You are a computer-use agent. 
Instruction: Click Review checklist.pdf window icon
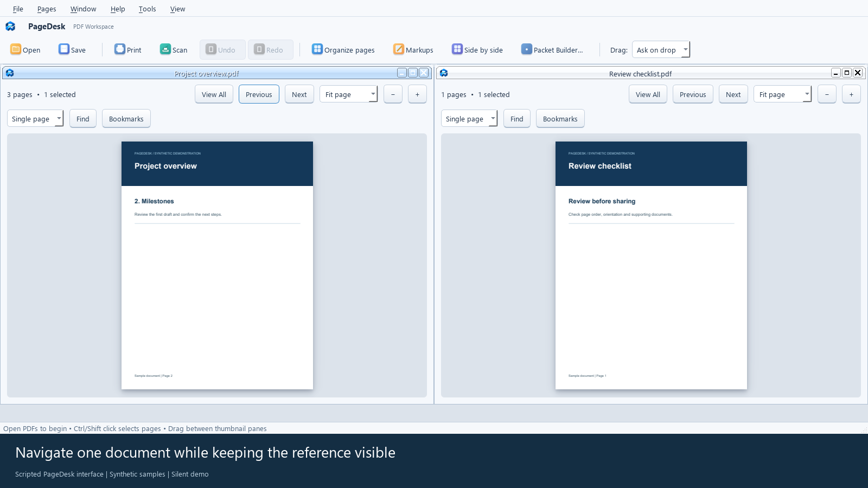(x=444, y=73)
